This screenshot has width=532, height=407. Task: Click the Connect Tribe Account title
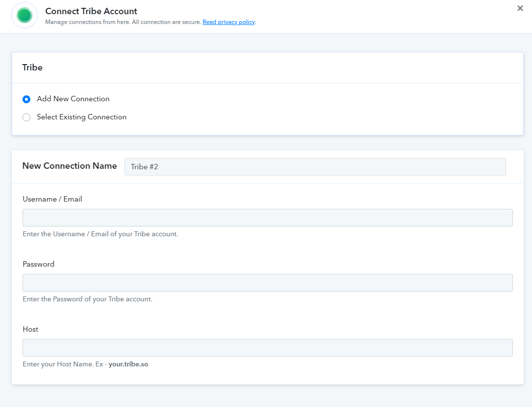(x=91, y=11)
